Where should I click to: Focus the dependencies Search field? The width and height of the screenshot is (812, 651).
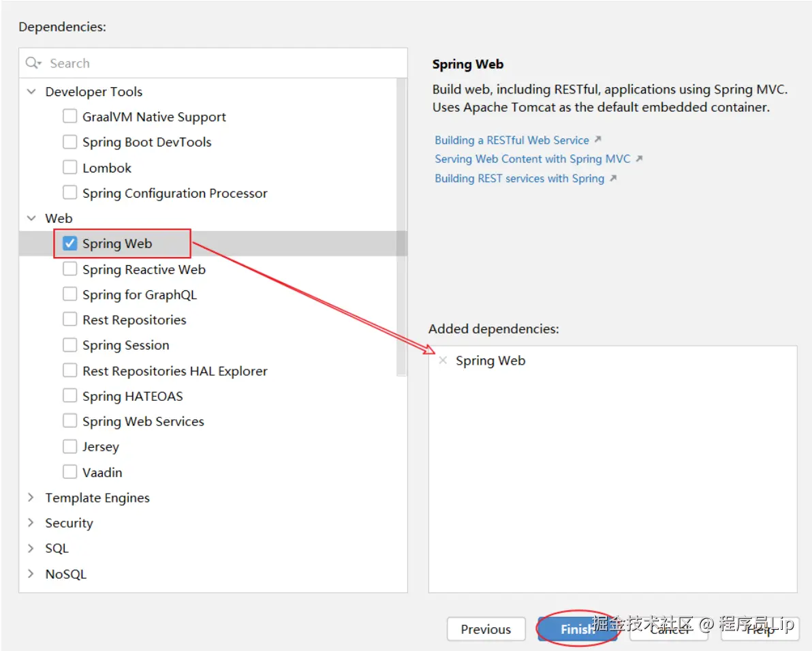click(x=213, y=63)
